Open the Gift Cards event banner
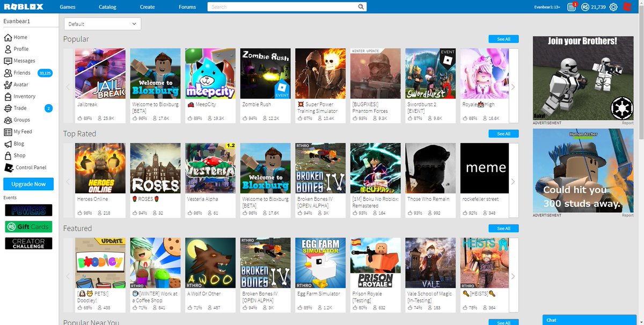Viewport: 644px width, 325px height. coord(28,227)
